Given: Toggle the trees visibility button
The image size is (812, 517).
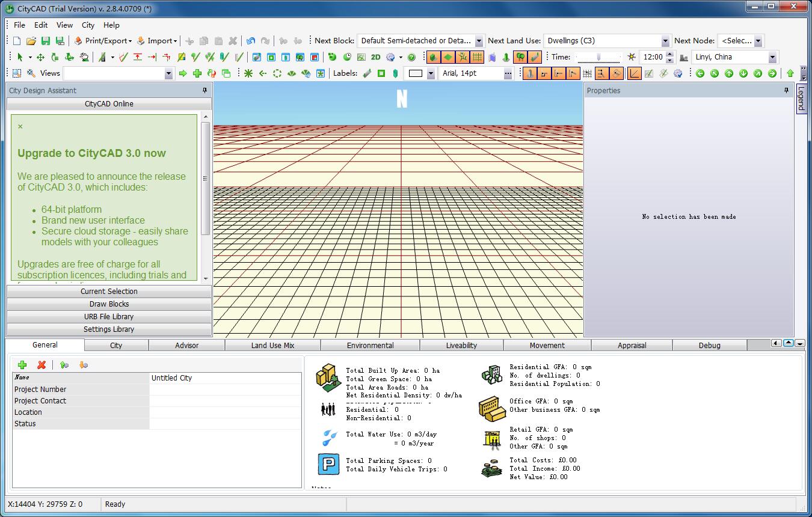Looking at the screenshot, I should coord(520,57).
